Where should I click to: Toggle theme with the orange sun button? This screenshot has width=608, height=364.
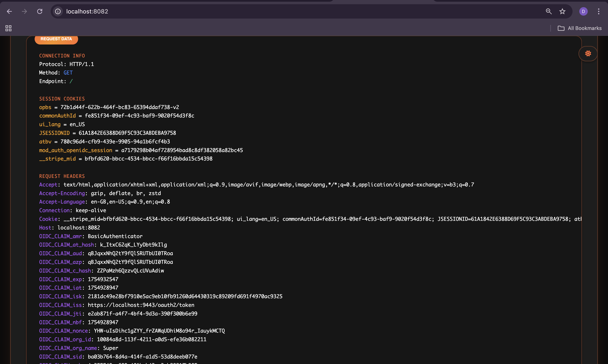click(588, 54)
